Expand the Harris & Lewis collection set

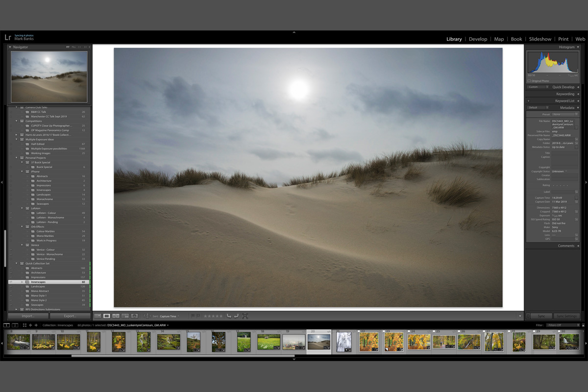17,135
